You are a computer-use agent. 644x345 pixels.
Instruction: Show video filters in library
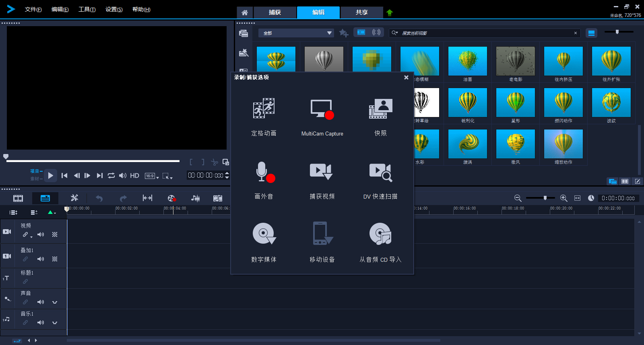click(361, 32)
